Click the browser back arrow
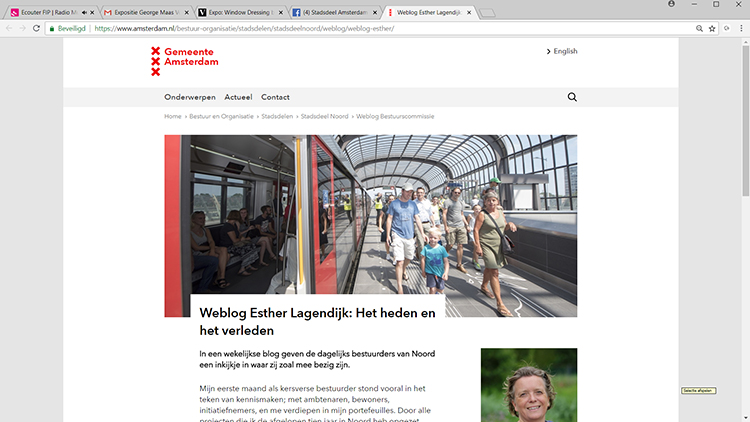 (9, 29)
